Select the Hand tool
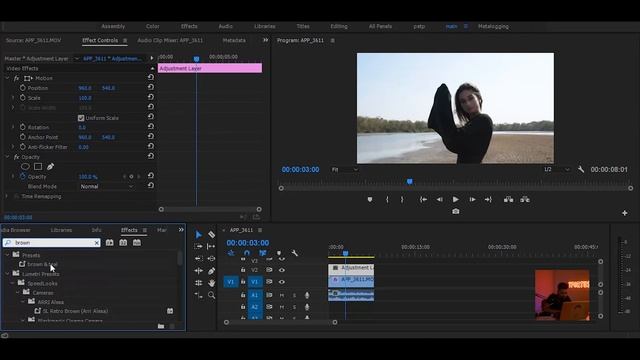 coord(211,283)
